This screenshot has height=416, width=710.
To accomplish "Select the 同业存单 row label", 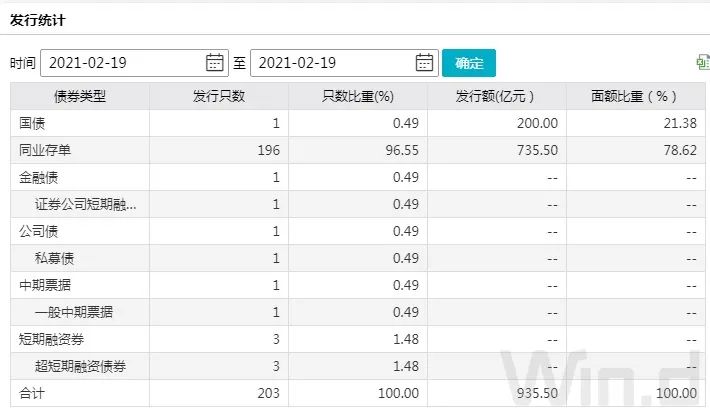I will [45, 150].
